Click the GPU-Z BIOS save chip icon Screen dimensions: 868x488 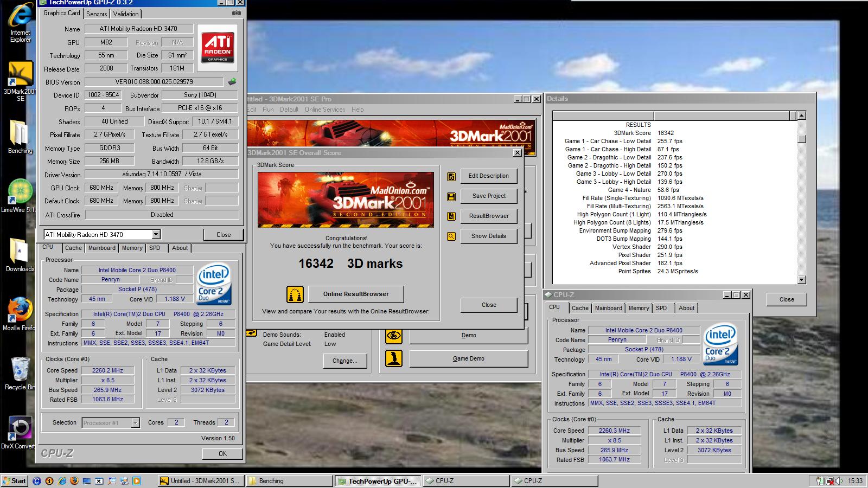(232, 82)
